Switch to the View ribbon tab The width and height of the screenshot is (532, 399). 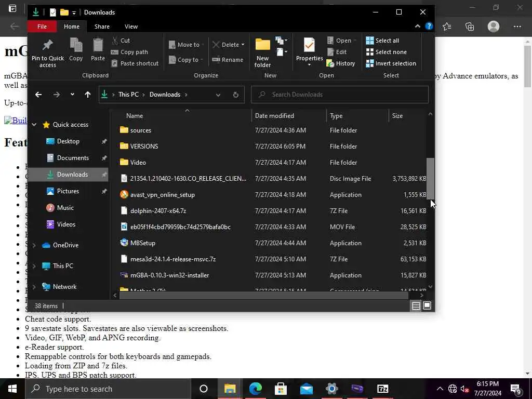(131, 26)
